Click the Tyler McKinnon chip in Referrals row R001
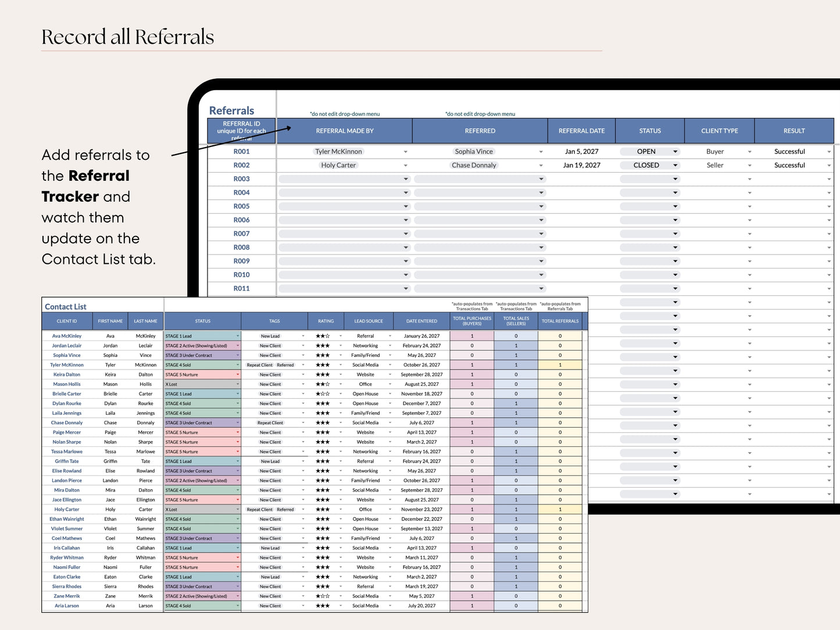840x630 pixels. 338,152
